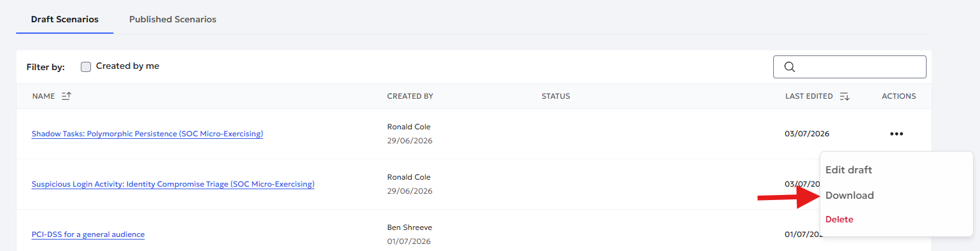Open the three-dot actions menu for Shadow Tasks
This screenshot has height=251, width=980.
(x=897, y=134)
